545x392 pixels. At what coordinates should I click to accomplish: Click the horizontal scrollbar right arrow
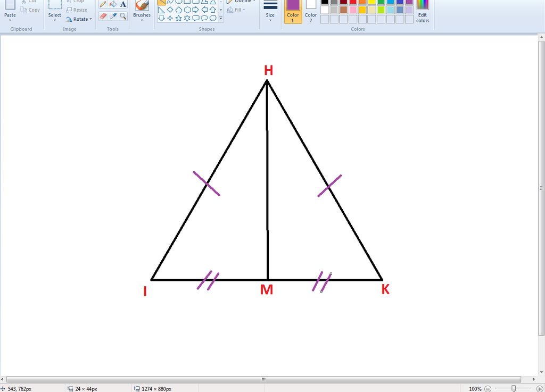[534, 379]
